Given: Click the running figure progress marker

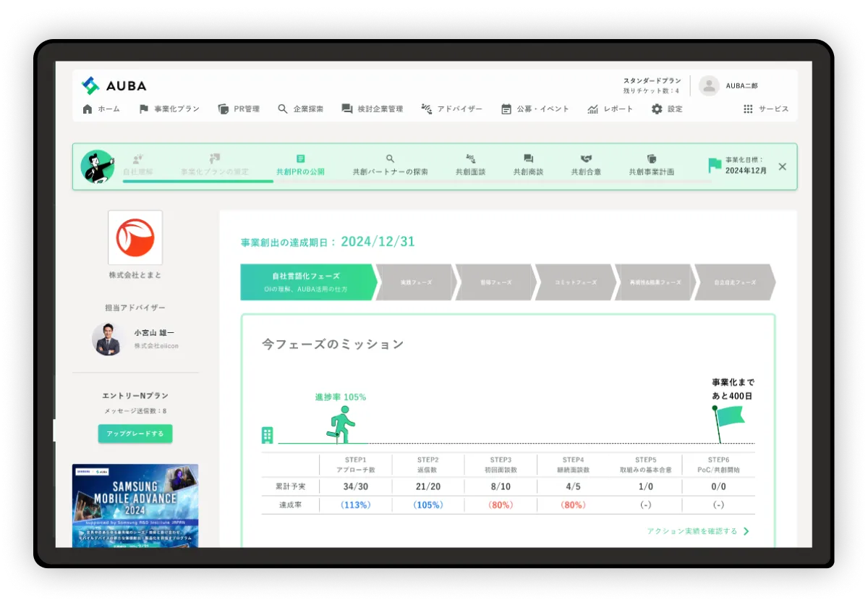Looking at the screenshot, I should [340, 424].
